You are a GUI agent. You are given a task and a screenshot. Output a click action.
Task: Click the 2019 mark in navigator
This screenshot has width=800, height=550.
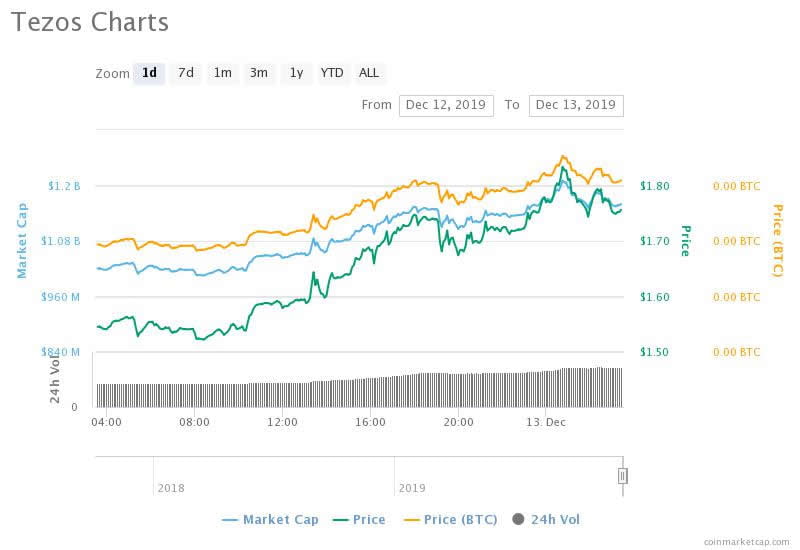[x=412, y=488]
